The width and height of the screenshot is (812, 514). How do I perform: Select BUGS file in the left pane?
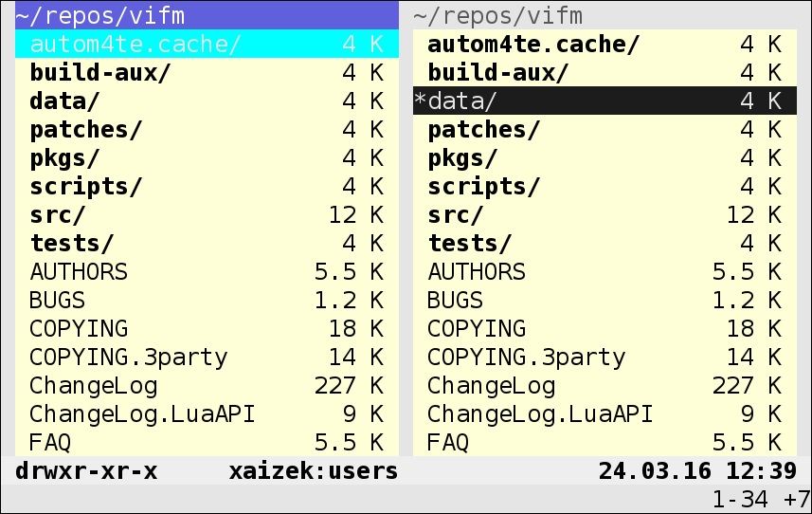click(x=207, y=300)
